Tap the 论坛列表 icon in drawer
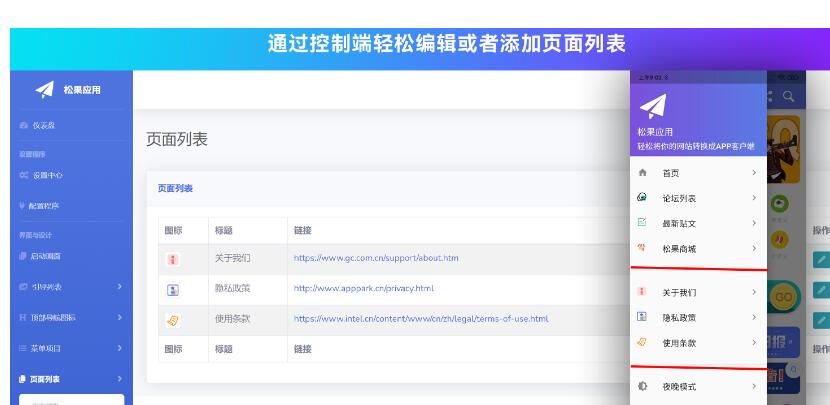The width and height of the screenshot is (830, 405). click(x=642, y=197)
